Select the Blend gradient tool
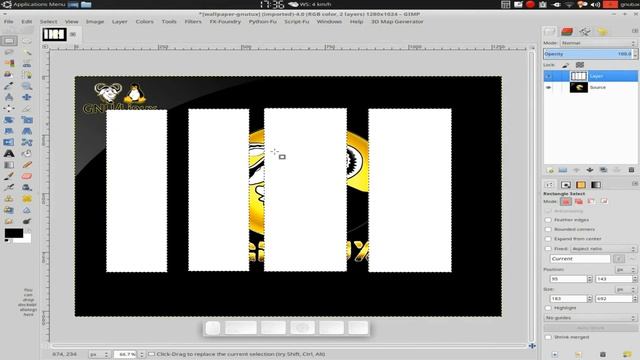Screen dimensions: 640x360 9,165
